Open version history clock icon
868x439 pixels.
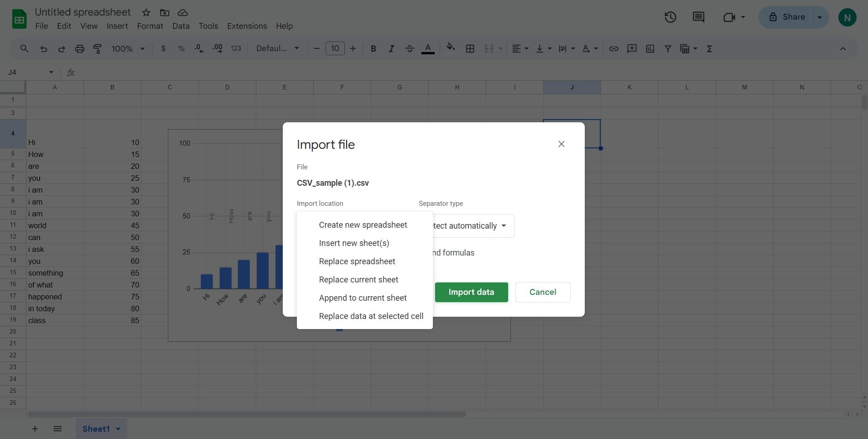click(x=670, y=17)
